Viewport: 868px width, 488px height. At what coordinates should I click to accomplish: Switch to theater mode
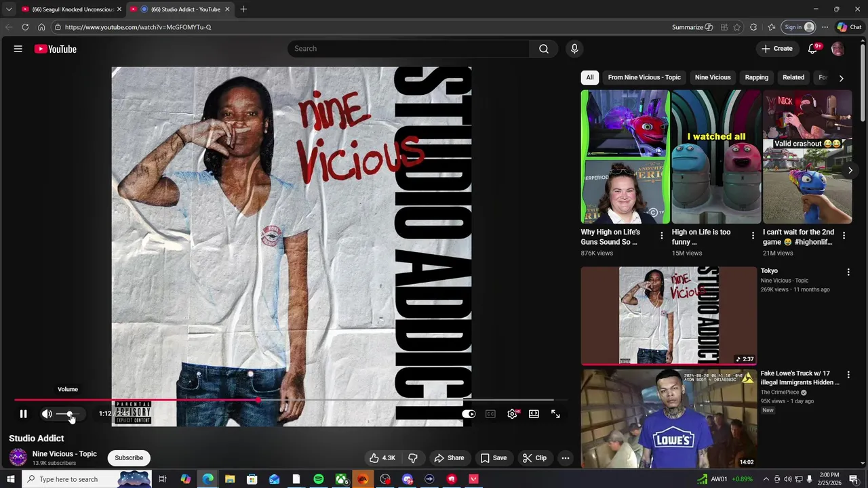coord(534,414)
